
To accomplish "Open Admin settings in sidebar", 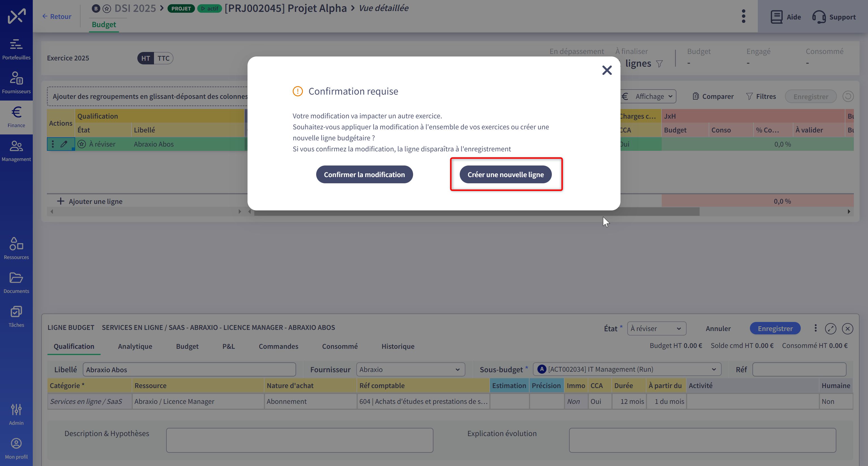I will click(16, 415).
